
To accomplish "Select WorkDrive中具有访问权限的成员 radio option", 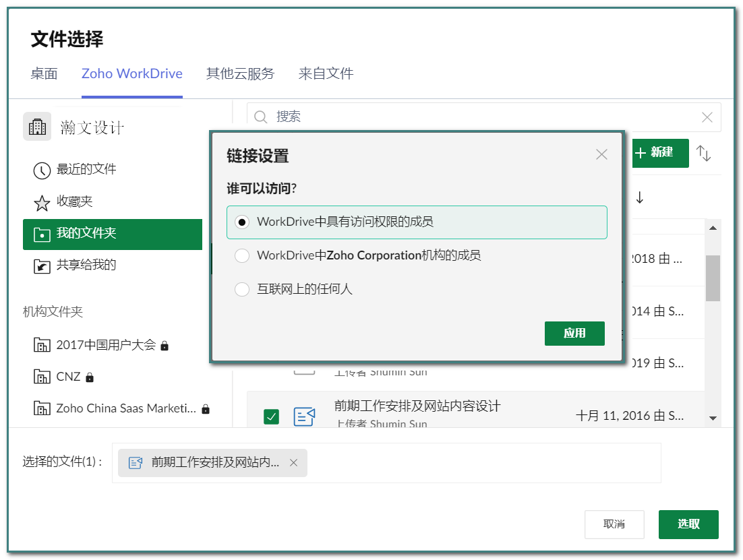I will (242, 222).
